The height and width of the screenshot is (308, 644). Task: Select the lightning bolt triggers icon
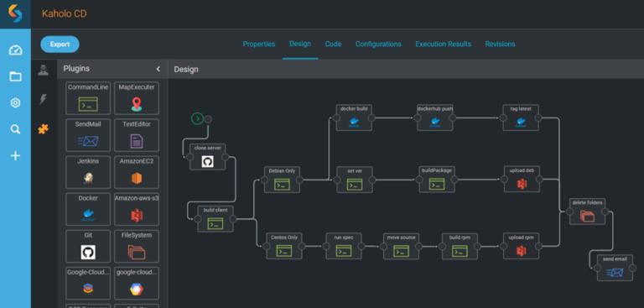43,99
